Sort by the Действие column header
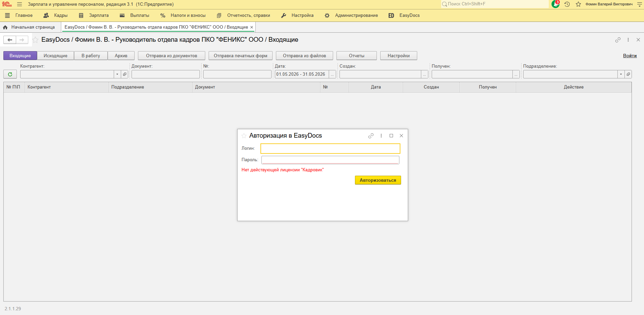The width and height of the screenshot is (644, 315). click(x=574, y=87)
